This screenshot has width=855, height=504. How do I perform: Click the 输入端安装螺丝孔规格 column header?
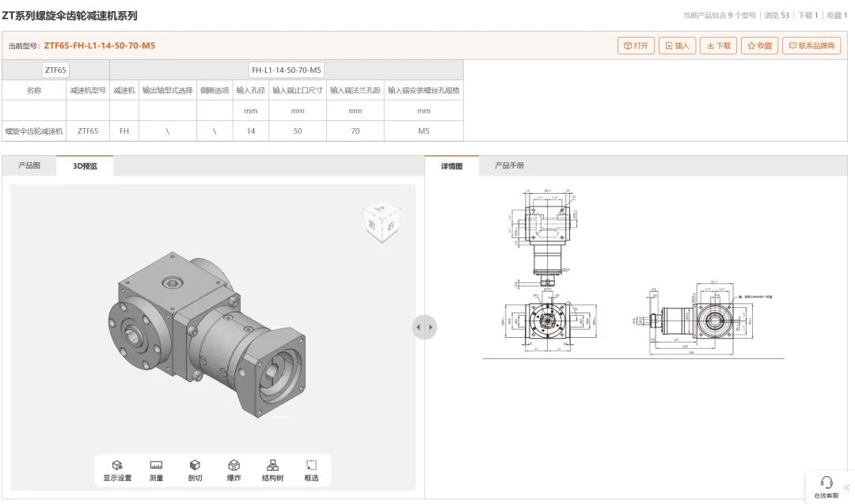[x=424, y=90]
